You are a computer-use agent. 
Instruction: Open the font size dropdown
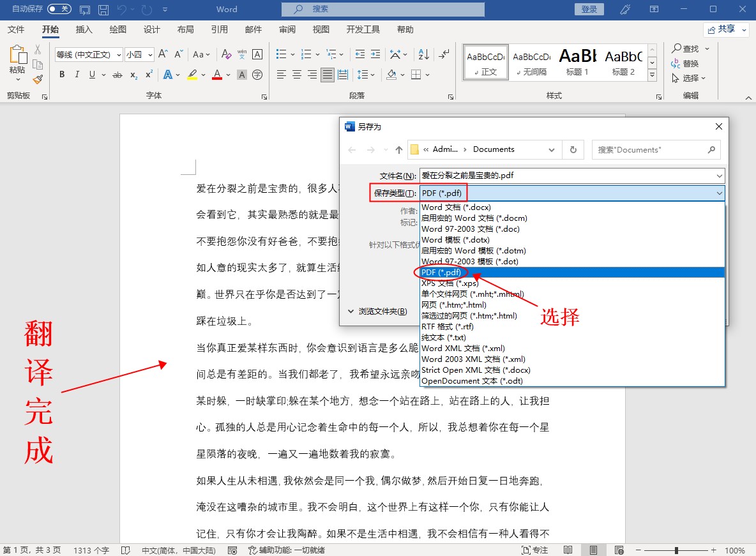(x=150, y=54)
